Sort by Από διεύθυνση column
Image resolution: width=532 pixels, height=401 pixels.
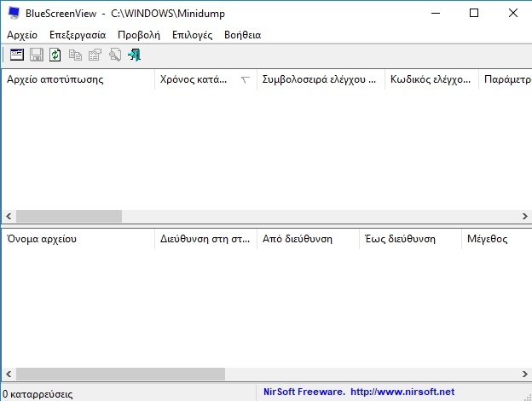click(308, 239)
